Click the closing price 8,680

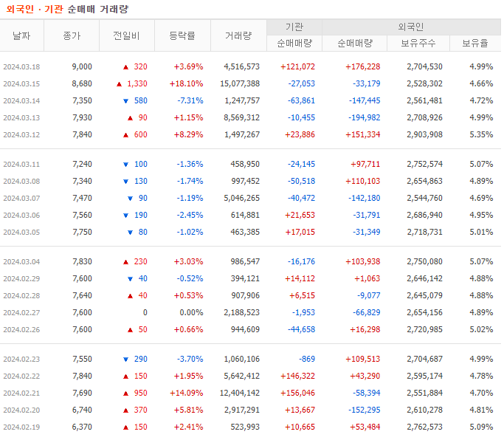82,83
